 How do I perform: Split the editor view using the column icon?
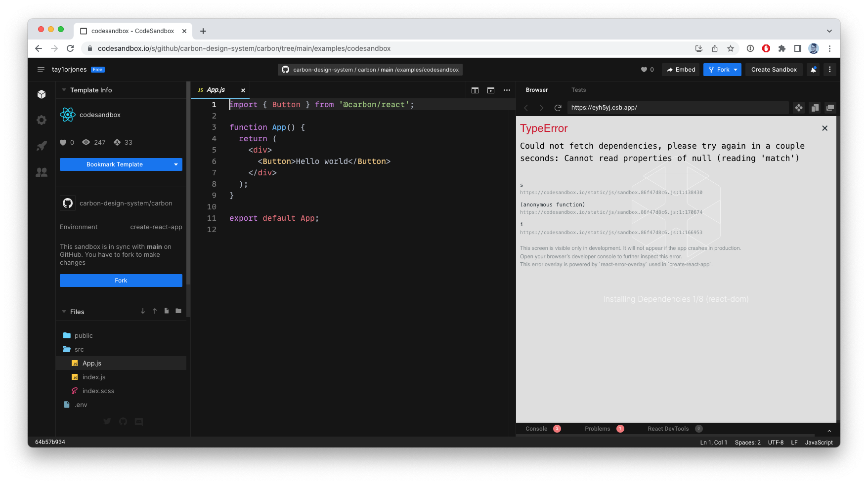(x=475, y=90)
